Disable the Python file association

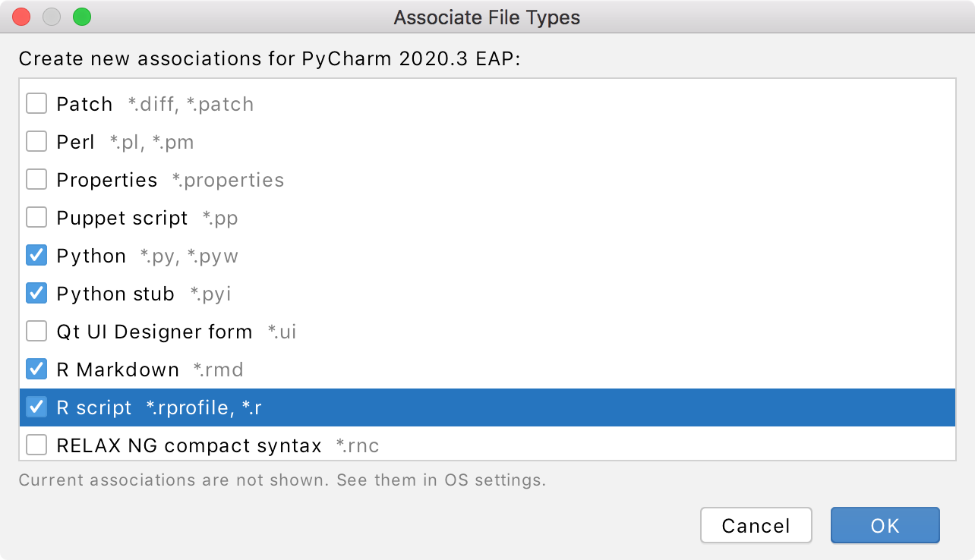coord(36,255)
